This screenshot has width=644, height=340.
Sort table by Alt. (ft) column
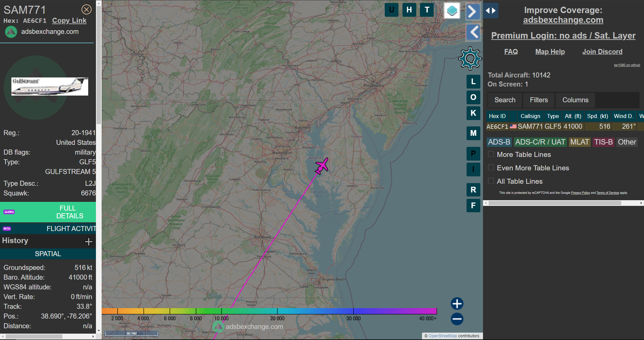[573, 116]
